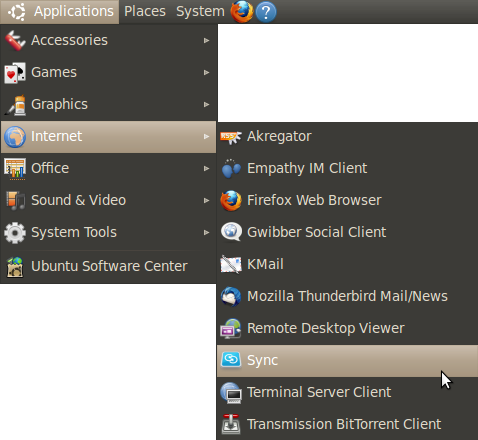The image size is (478, 440).
Task: Select the System Tools category label
Action: (74, 232)
